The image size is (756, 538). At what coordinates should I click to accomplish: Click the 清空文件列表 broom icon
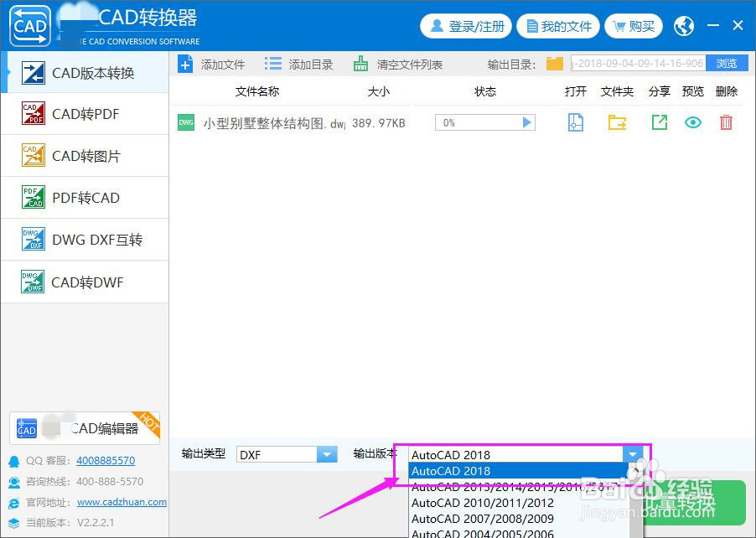click(x=360, y=64)
